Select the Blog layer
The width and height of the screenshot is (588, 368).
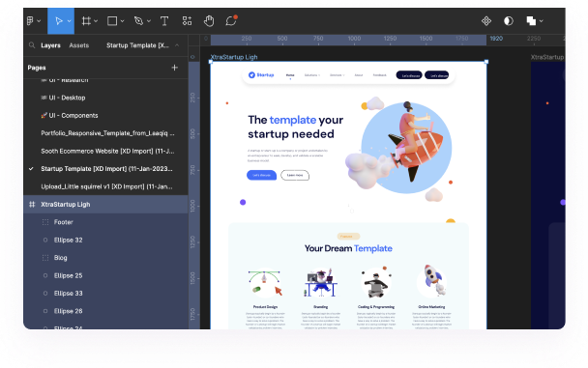pos(105,258)
